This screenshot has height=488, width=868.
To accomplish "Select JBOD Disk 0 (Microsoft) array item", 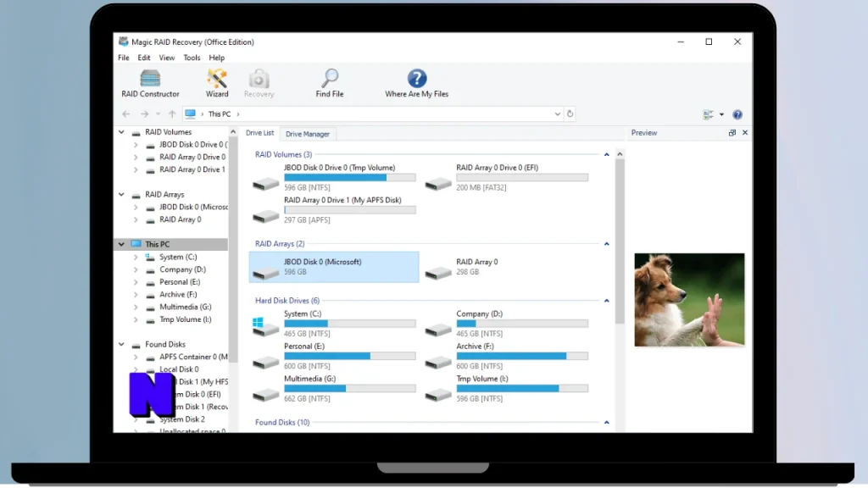I will pyautogui.click(x=334, y=267).
